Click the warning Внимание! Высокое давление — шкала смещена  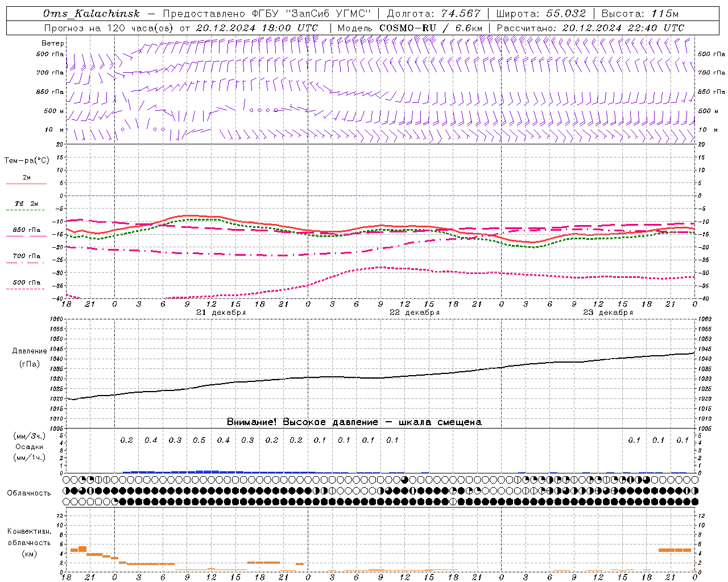(x=354, y=422)
